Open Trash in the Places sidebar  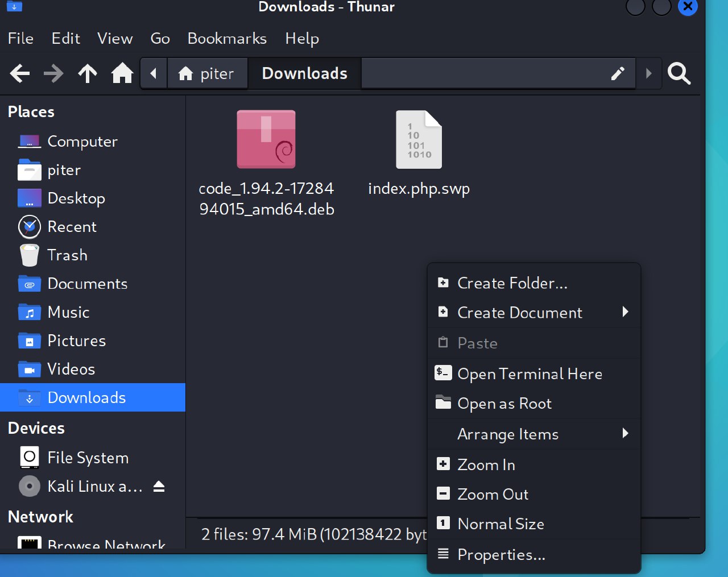67,255
